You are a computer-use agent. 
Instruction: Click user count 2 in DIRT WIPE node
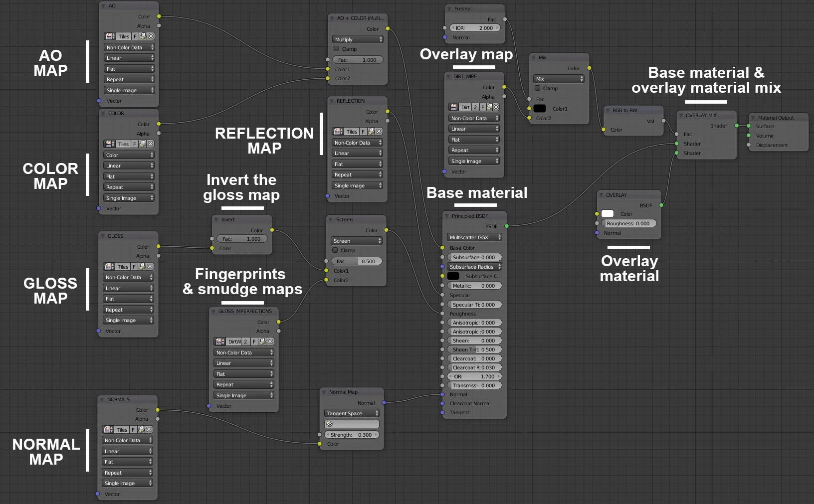pyautogui.click(x=475, y=107)
